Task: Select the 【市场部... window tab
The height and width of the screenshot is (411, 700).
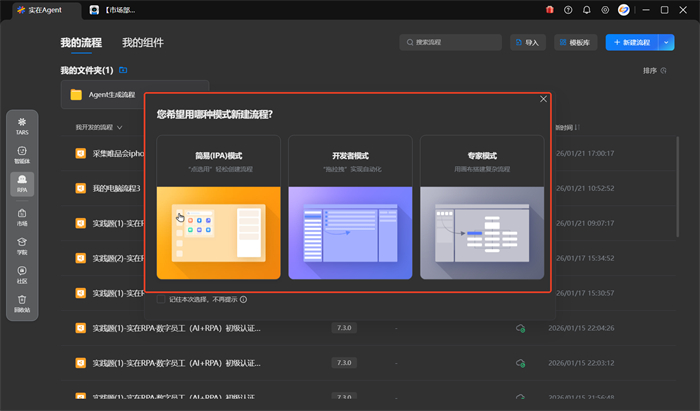Action: [x=112, y=10]
